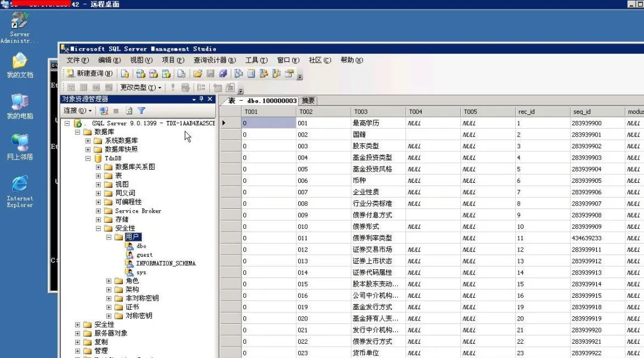The width and height of the screenshot is (644, 358).
Task: Click the Properties Window toolbar icon
Action: 290,73
